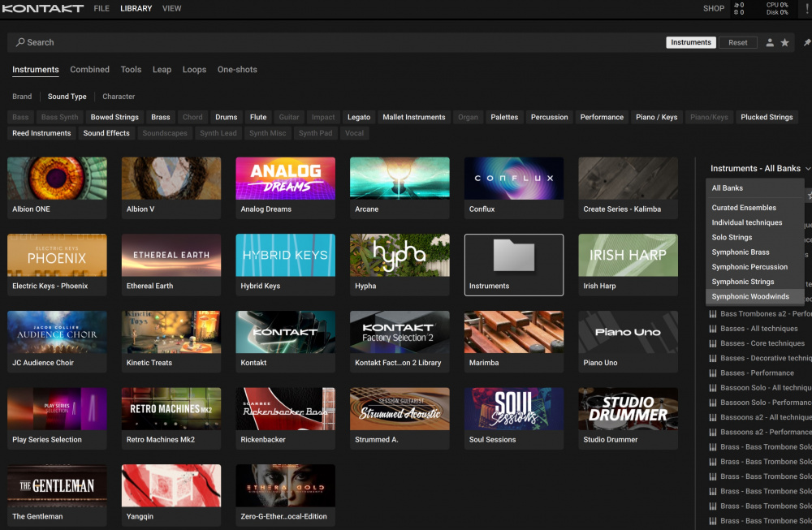Open the Albion ONE library
812x530 pixels.
(x=57, y=187)
